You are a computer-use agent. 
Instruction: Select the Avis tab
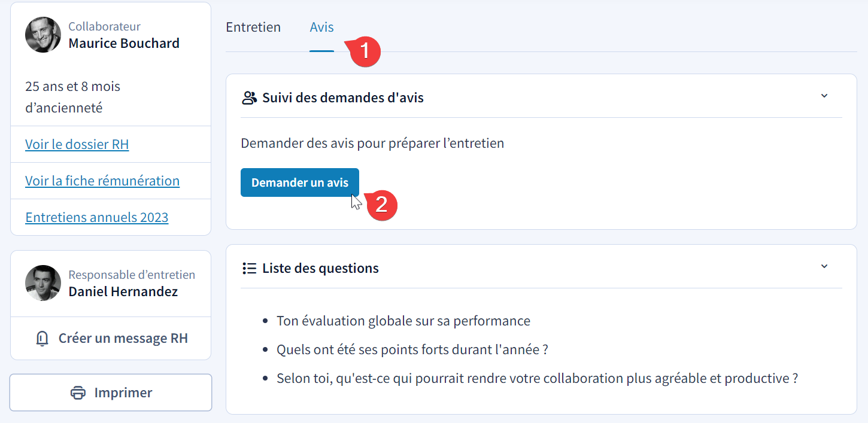tap(321, 27)
